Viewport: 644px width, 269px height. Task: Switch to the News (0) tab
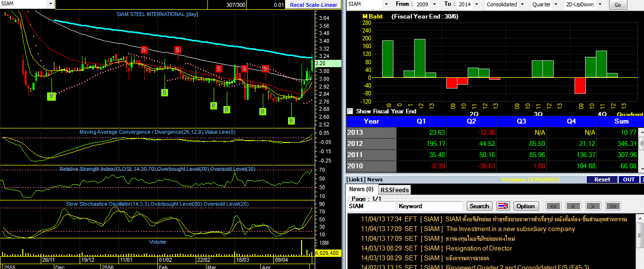(361, 189)
